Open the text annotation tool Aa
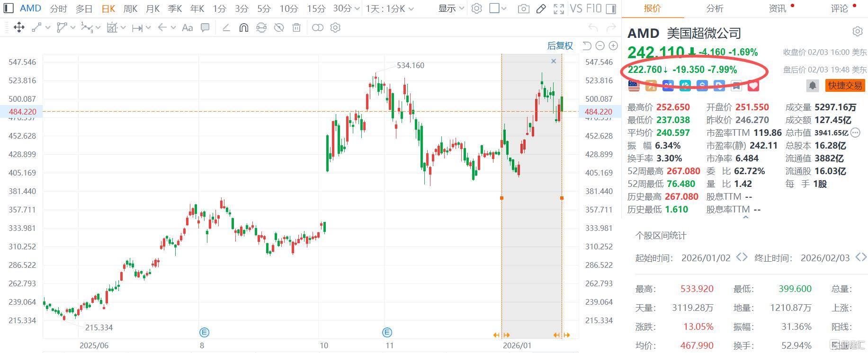 coord(187,28)
